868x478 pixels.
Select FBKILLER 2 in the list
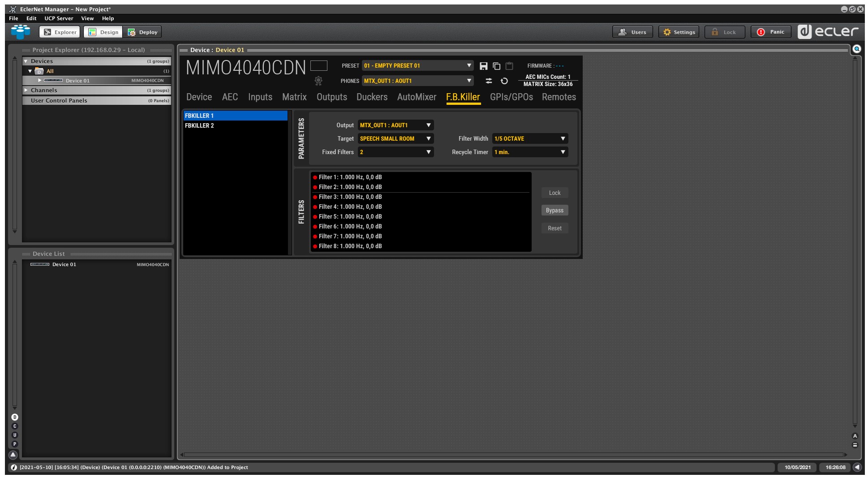[x=236, y=126]
